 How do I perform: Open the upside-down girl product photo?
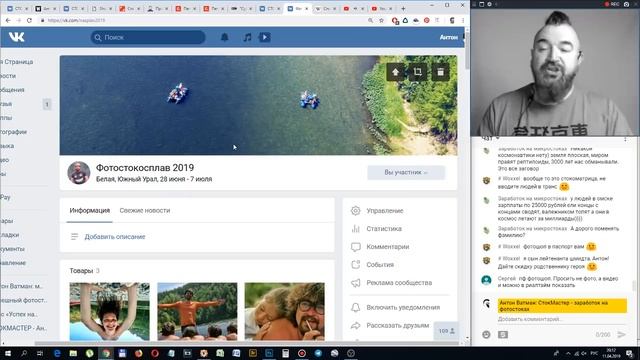pos(109,311)
